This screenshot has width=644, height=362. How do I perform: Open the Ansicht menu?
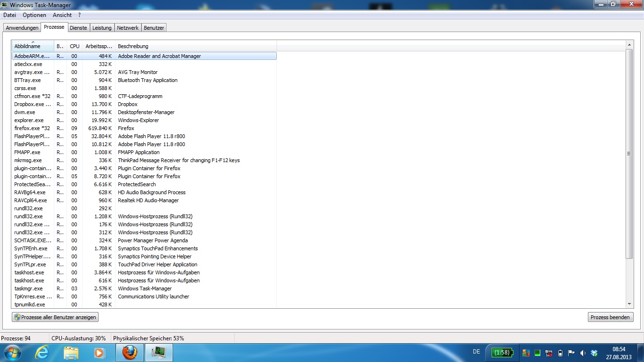[62, 15]
